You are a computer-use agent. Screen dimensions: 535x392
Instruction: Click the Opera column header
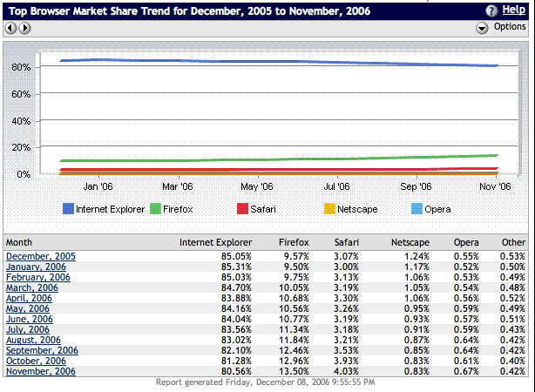pyautogui.click(x=466, y=242)
